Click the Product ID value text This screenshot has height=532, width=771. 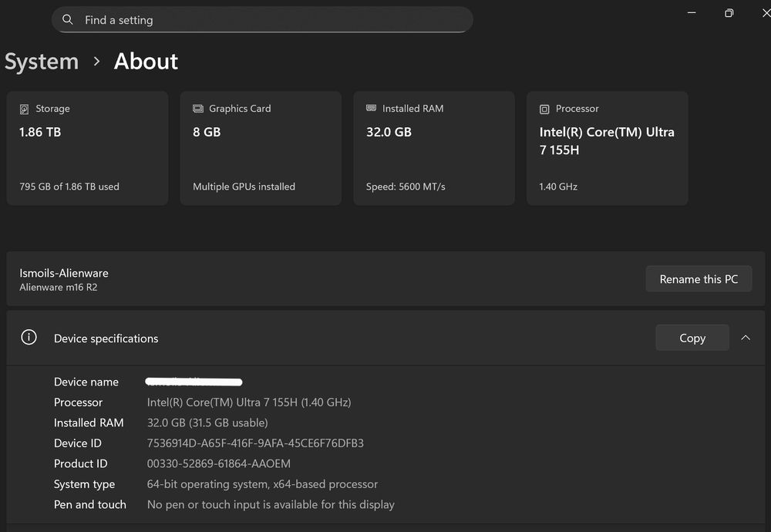point(219,464)
